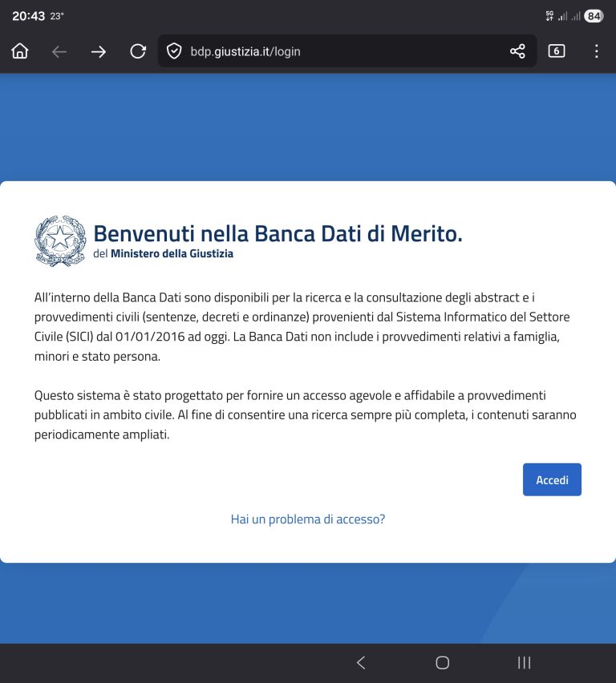Click the paragraph starting 'Questo sistema è stato progettato'
Image resolution: width=616 pixels, height=683 pixels.
tap(305, 414)
